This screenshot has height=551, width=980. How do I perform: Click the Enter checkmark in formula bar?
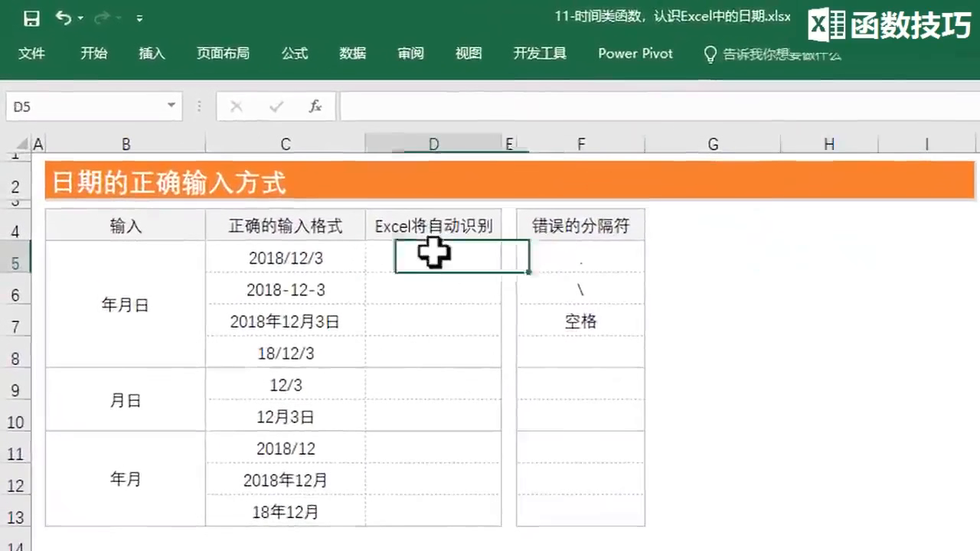276,106
